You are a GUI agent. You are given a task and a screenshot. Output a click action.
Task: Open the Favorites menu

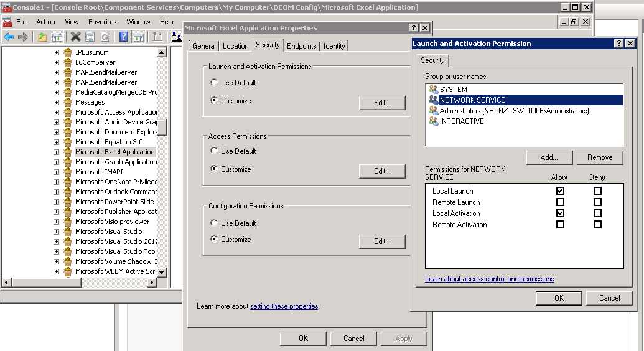[x=102, y=22]
